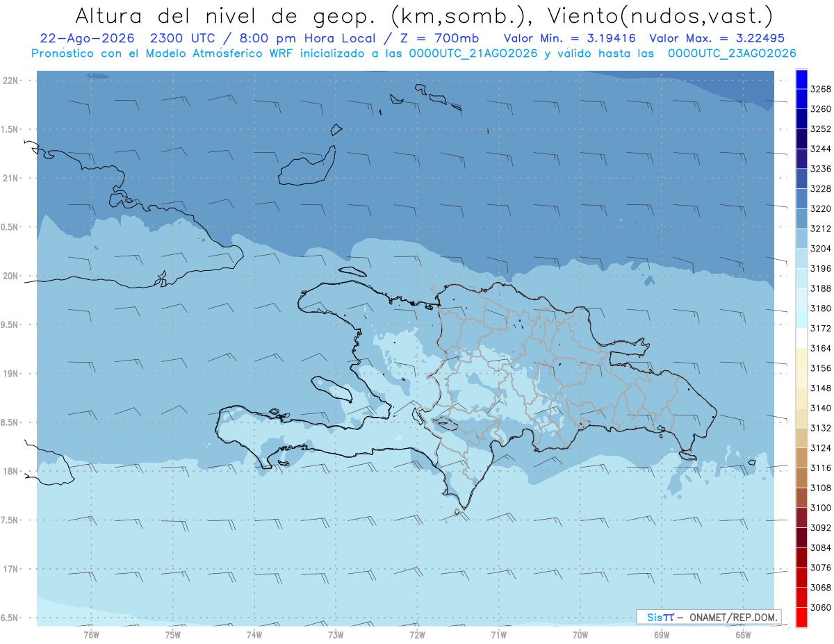
Task: Click 'Viento(nudos,vast.)' in the title
Action: coord(661,15)
